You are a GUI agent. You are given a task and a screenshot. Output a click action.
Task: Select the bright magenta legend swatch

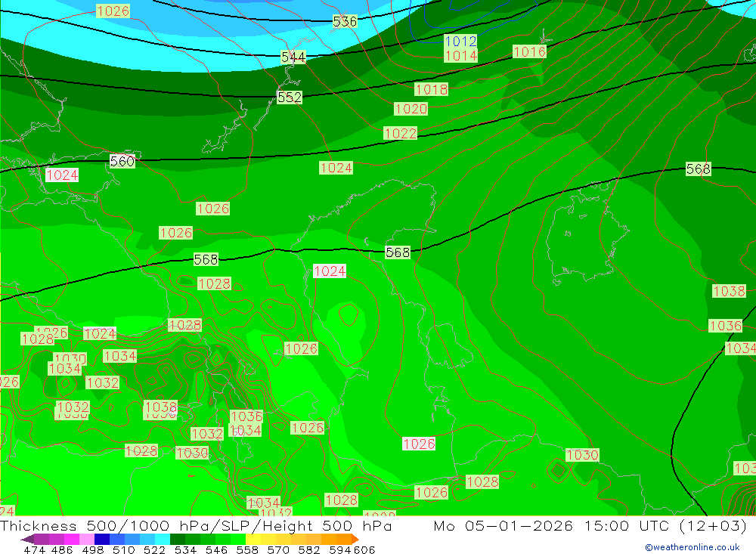72,539
